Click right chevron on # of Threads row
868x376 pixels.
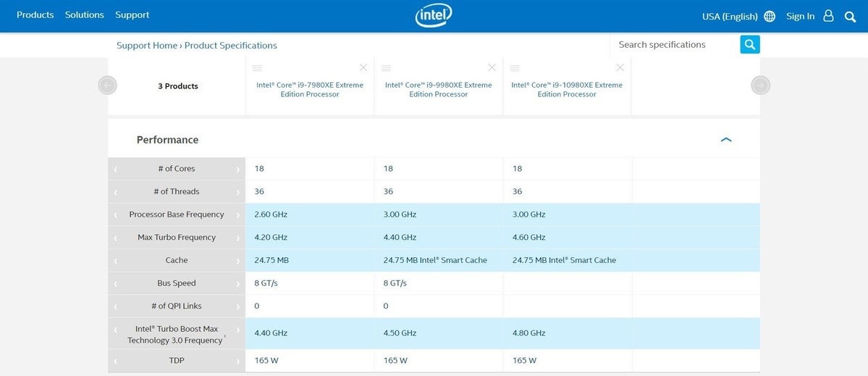(238, 191)
